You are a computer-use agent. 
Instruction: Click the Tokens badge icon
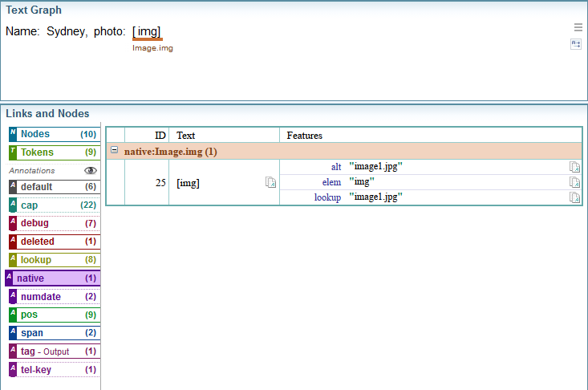(x=13, y=152)
